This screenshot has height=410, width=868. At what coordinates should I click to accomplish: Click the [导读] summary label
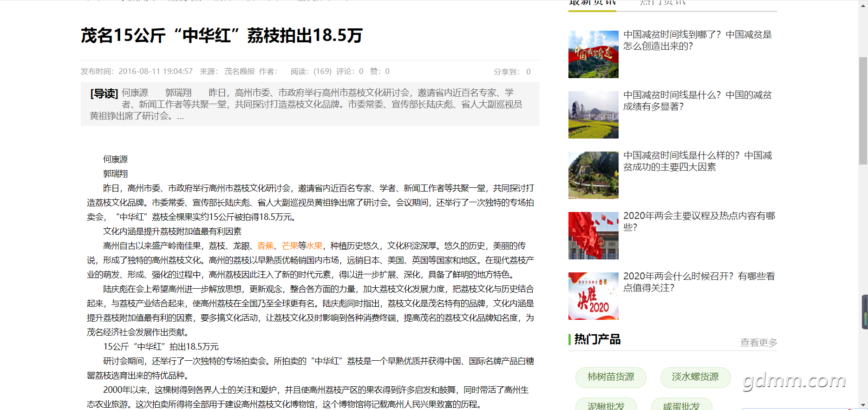104,93
